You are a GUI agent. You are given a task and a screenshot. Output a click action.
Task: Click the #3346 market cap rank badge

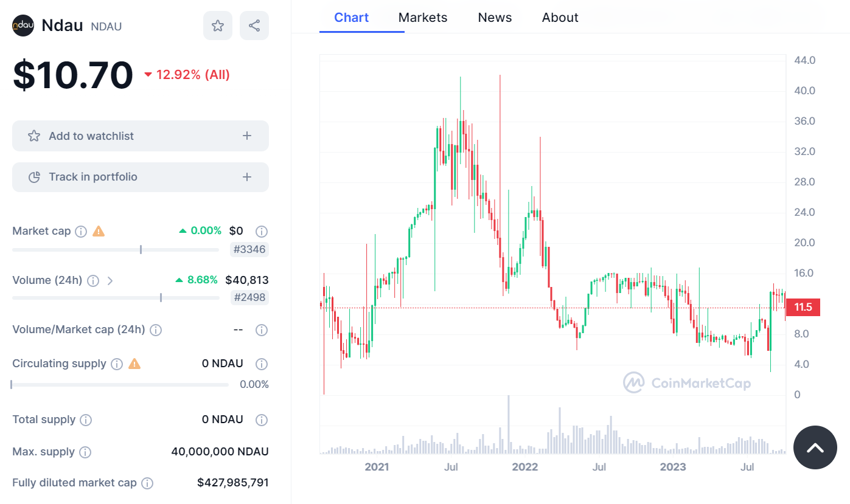coord(249,249)
